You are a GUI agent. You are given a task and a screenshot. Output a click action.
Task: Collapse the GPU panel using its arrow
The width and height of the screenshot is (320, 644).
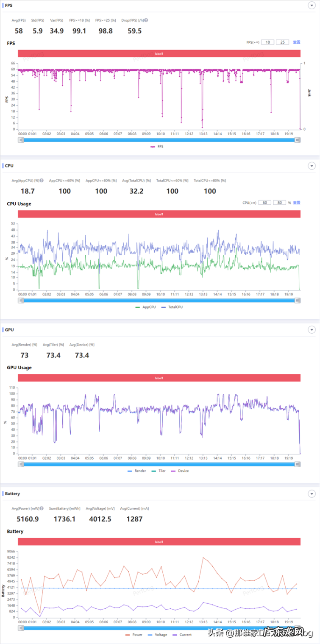312,330
